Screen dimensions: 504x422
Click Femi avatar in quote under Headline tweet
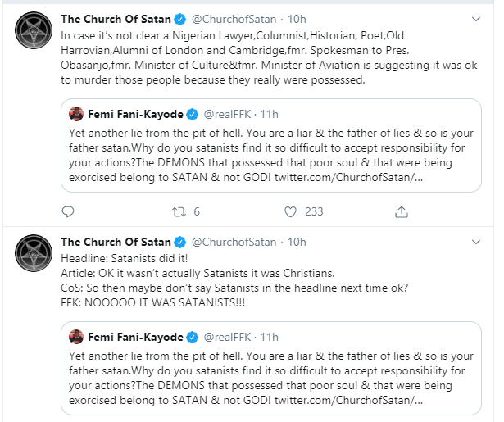tap(75, 337)
